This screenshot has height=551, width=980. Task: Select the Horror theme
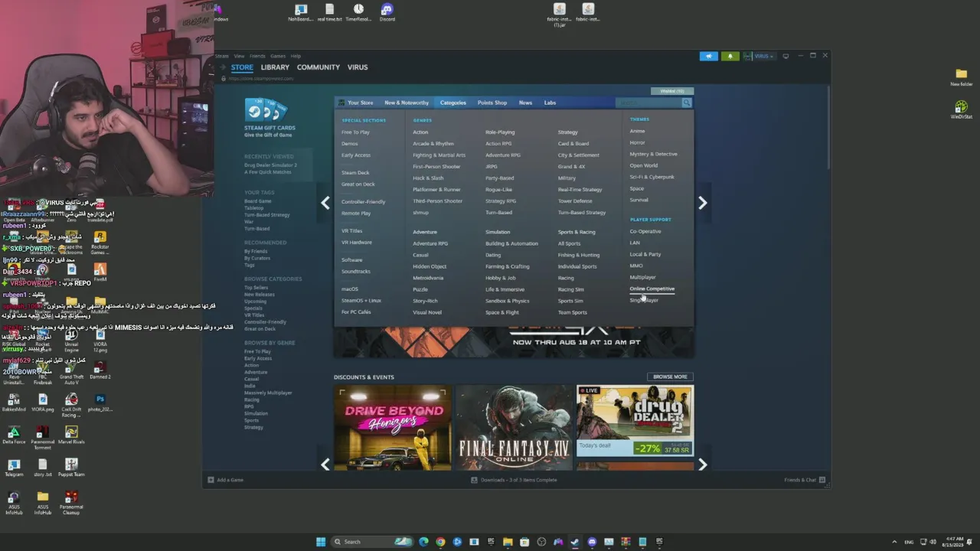[x=637, y=142]
